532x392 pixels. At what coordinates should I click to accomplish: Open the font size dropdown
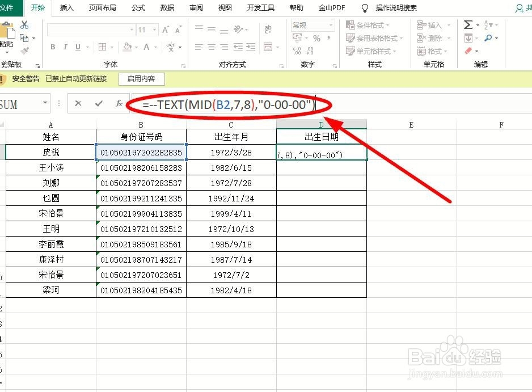click(x=154, y=30)
